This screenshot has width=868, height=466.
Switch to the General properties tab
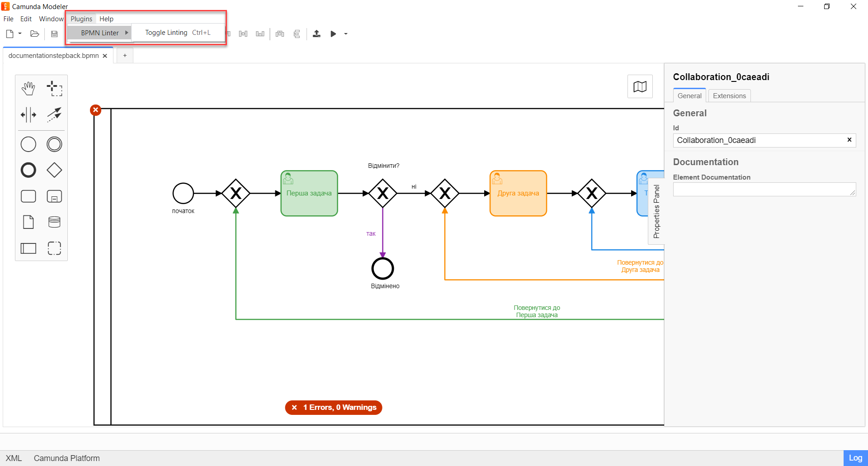(x=689, y=95)
